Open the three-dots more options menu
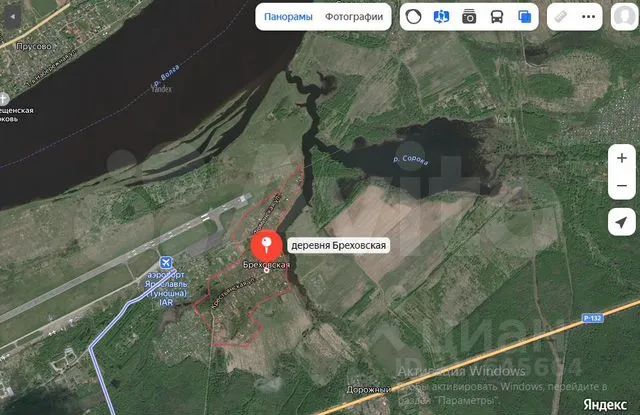This screenshot has height=415, width=640. (x=588, y=17)
